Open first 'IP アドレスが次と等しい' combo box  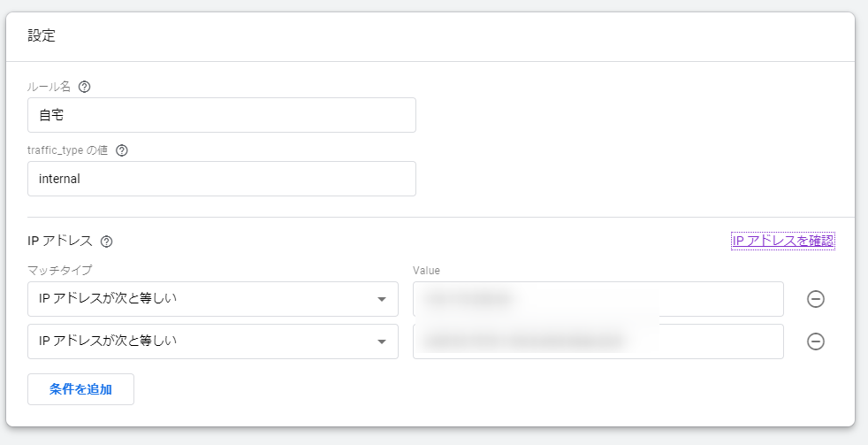(212, 299)
